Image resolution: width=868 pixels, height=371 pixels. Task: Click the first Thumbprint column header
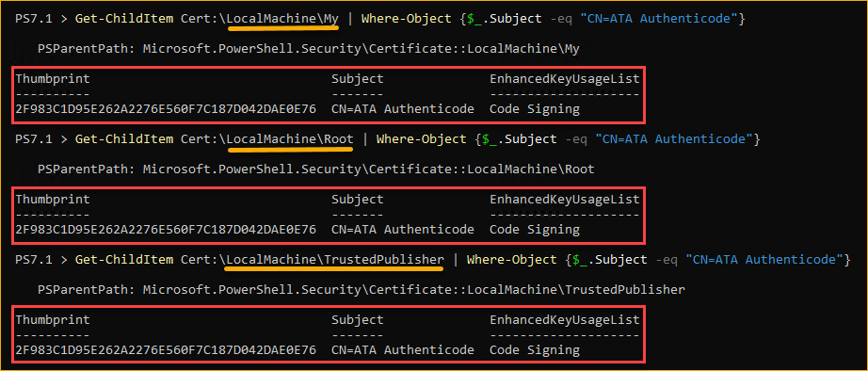53,79
